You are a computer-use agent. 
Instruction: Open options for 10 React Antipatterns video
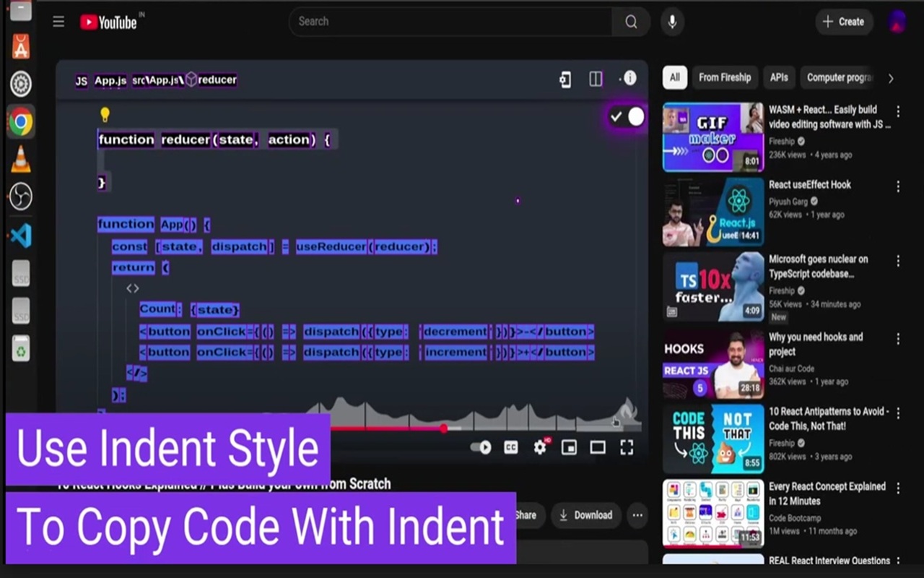click(898, 413)
